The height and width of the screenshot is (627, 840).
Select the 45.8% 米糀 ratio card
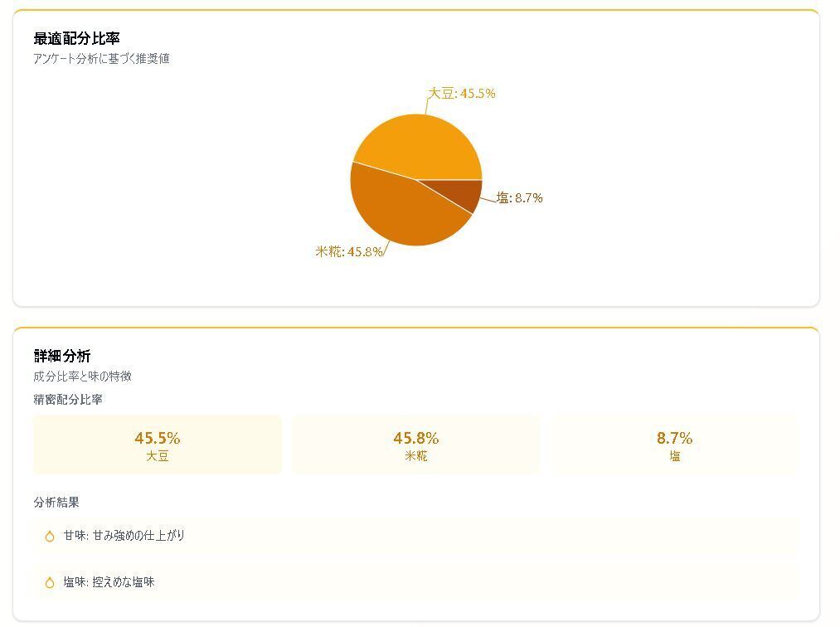pyautogui.click(x=416, y=445)
